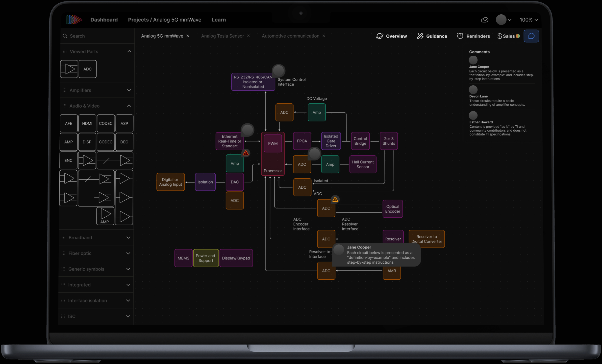Select the Hall Current Sensor block

(x=363, y=164)
